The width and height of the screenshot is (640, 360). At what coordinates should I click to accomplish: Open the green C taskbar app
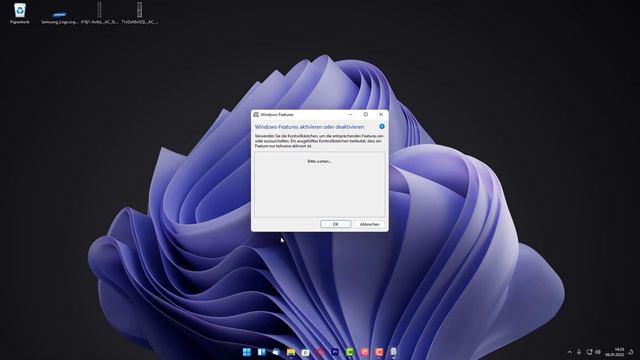click(350, 352)
